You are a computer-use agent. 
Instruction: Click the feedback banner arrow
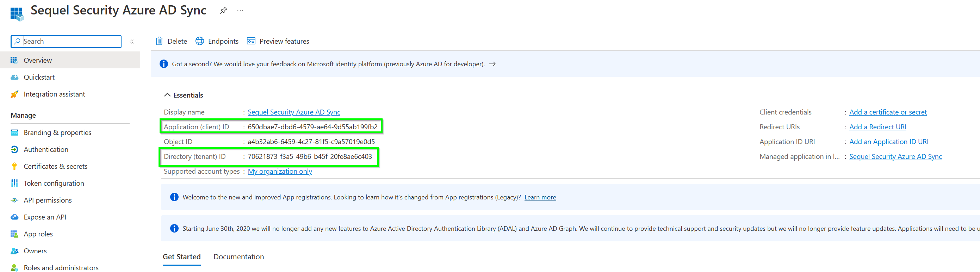[x=492, y=64]
